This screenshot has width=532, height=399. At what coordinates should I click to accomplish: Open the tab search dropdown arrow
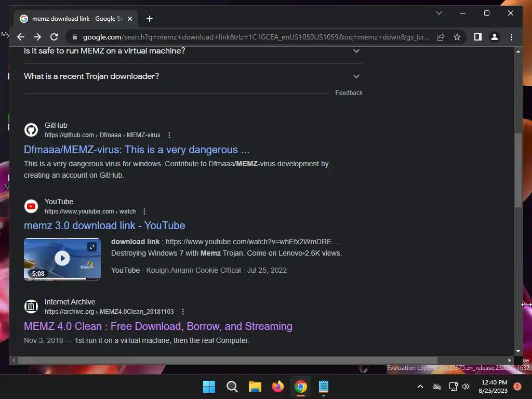pos(438,13)
